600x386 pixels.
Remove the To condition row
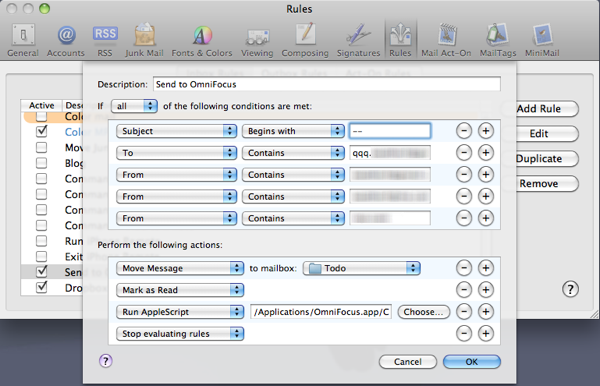click(464, 153)
